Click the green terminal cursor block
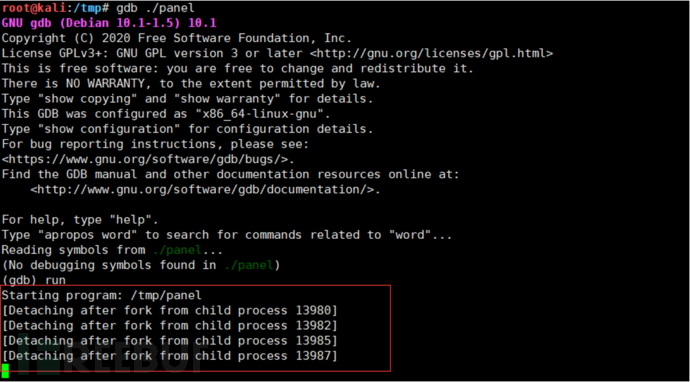690x382 pixels. click(x=5, y=371)
